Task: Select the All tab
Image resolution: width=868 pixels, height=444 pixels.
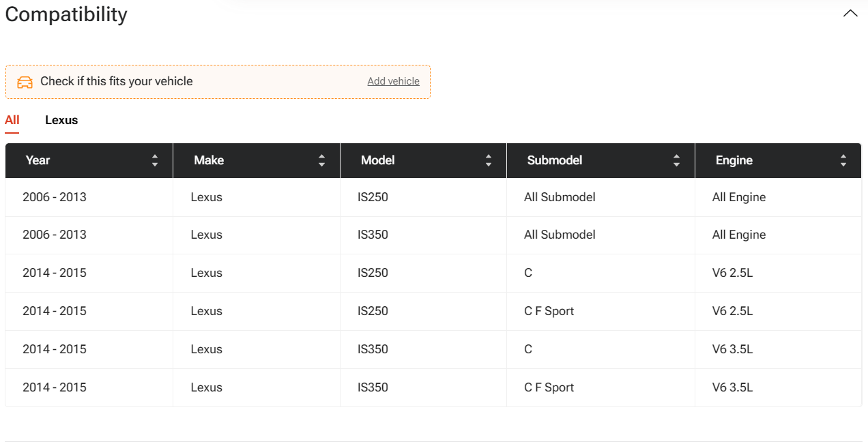Action: pyautogui.click(x=12, y=120)
